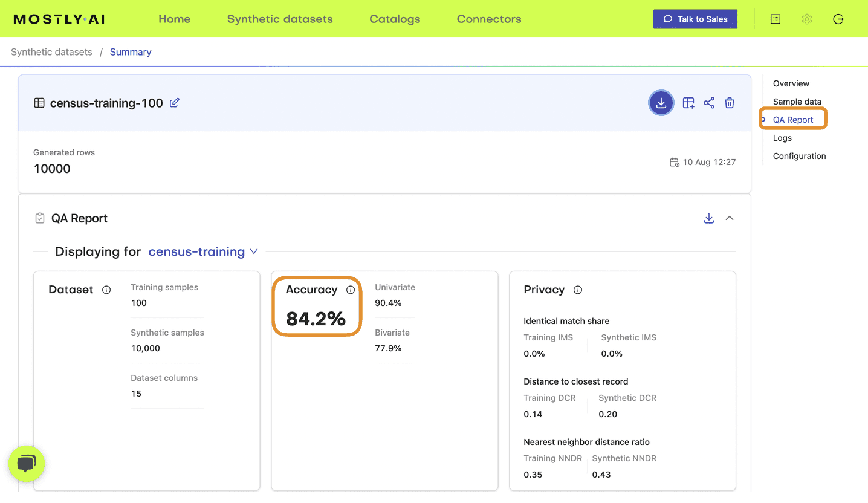
Task: Click the Synthetic samples value 10,000
Action: coord(145,348)
